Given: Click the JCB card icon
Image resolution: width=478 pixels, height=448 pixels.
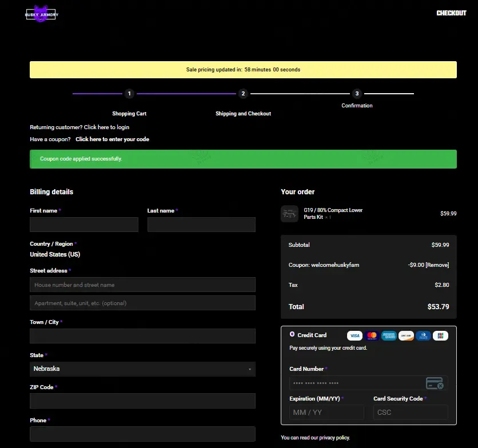Looking at the screenshot, I should [440, 336].
